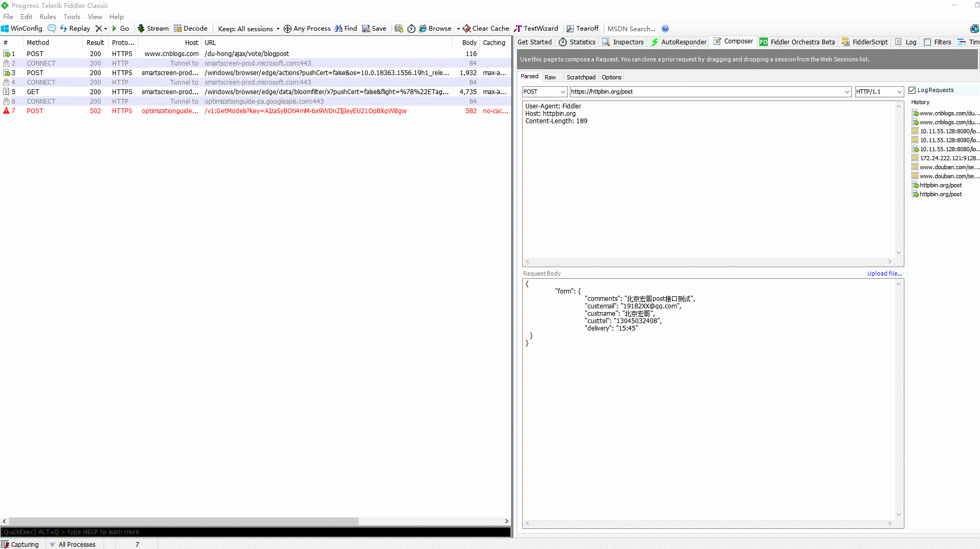Open the Composer Options sub-tab
Viewport: 980px width, 549px height.
click(612, 77)
